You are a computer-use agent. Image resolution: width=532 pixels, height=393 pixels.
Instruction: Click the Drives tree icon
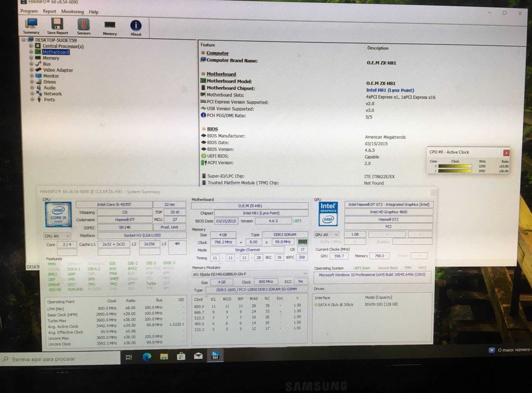[x=39, y=82]
